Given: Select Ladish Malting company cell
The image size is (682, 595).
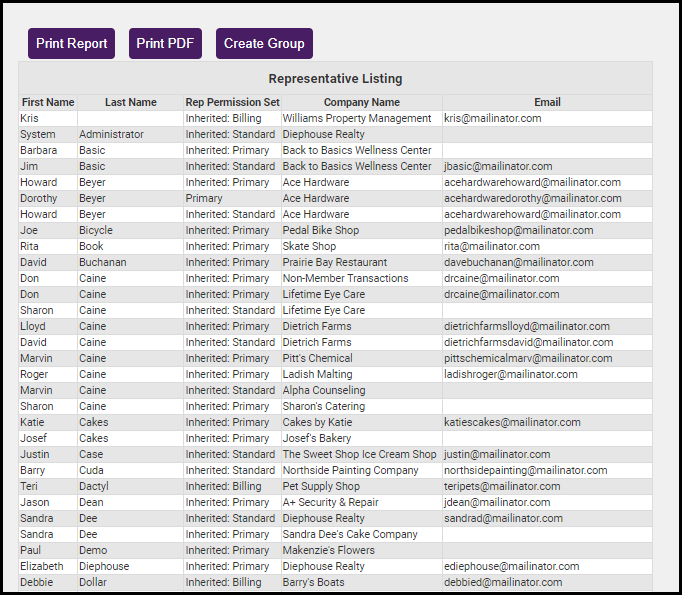Looking at the screenshot, I should (362, 374).
